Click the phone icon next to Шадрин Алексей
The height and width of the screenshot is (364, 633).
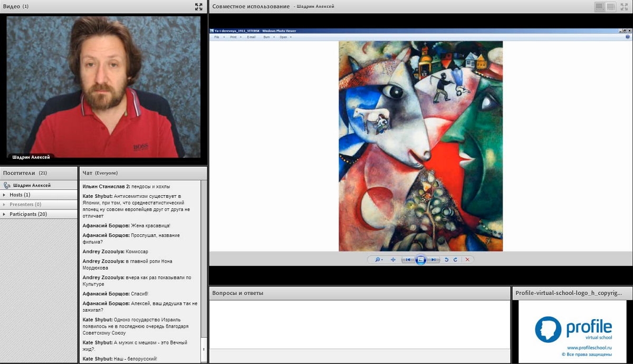(x=6, y=185)
